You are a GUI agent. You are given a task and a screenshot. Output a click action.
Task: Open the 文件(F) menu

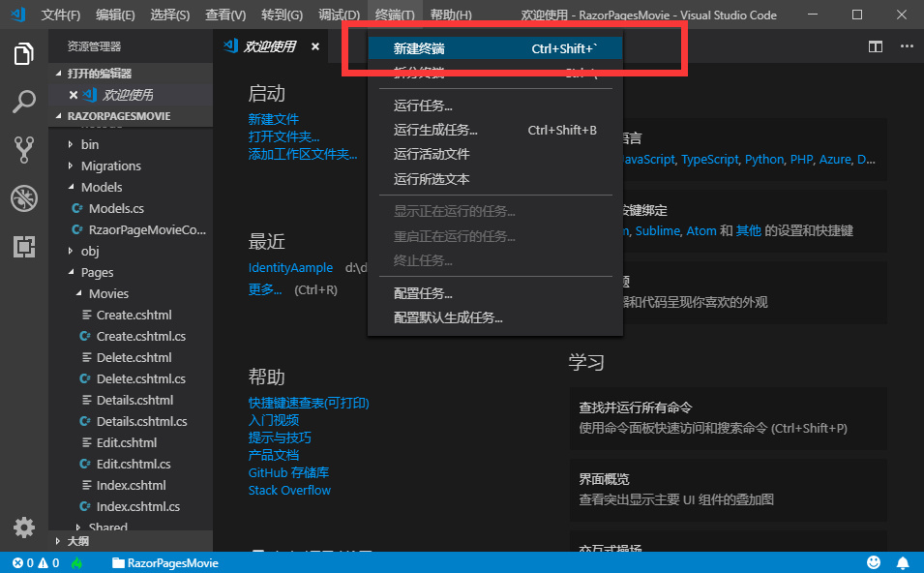(x=61, y=15)
